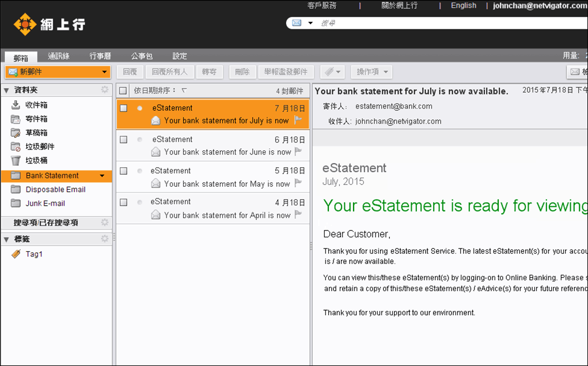
Task: Click opened-envelope icon on May email
Action: point(155,183)
